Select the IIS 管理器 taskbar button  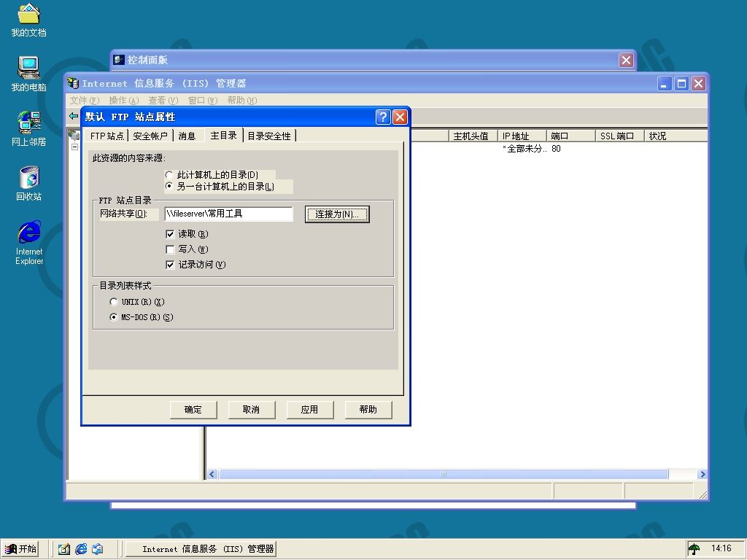click(x=201, y=549)
